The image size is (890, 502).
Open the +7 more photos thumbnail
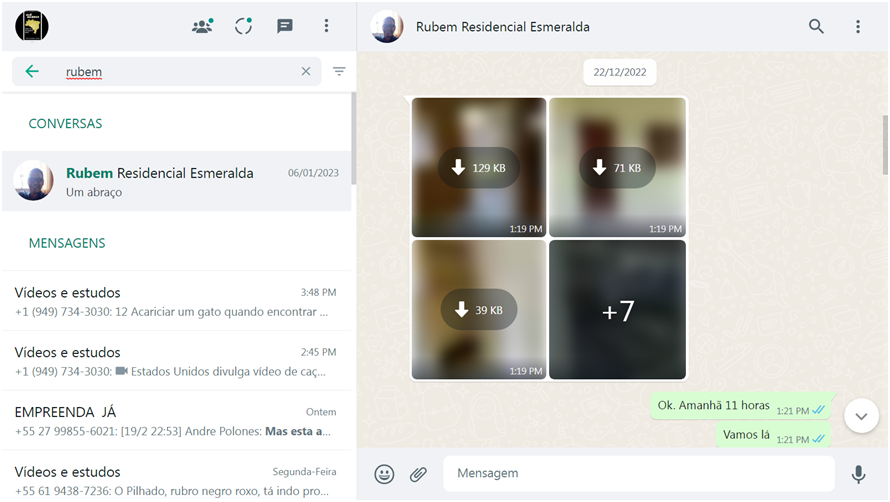click(618, 309)
